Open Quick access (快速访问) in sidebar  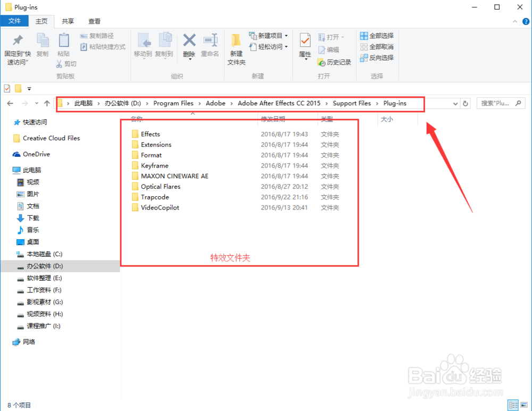(x=35, y=122)
